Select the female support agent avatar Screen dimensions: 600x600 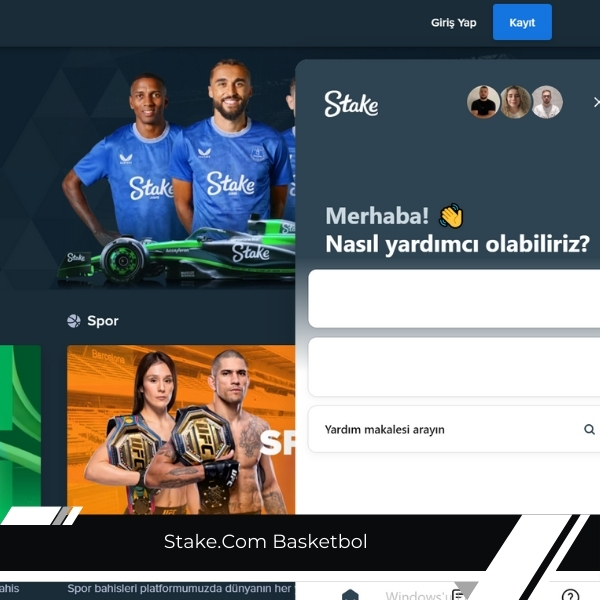[x=515, y=102]
